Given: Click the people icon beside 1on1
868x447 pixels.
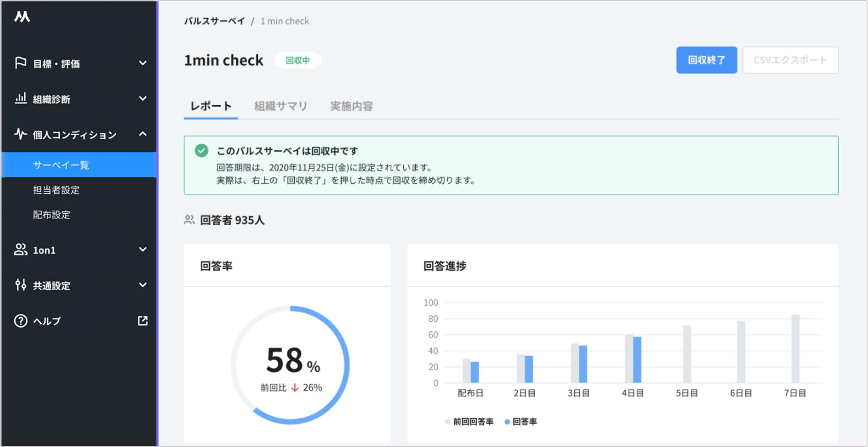Looking at the screenshot, I should coord(21,250).
